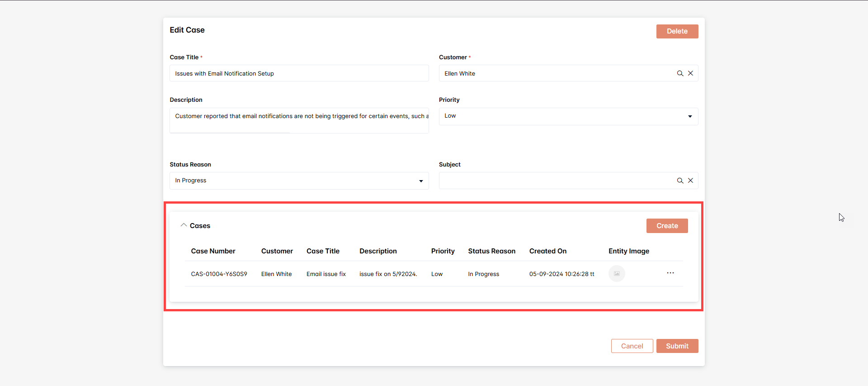The height and width of the screenshot is (386, 868).
Task: Clear the Customer field with X icon
Action: [690, 73]
